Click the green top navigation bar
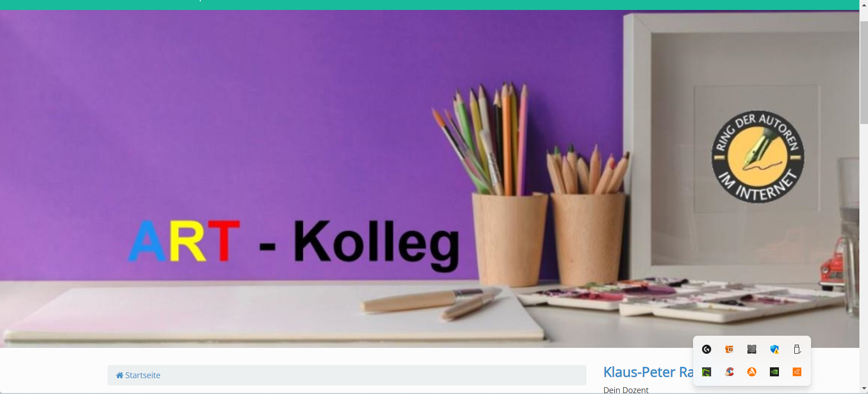The width and height of the screenshot is (868, 394). (x=429, y=5)
